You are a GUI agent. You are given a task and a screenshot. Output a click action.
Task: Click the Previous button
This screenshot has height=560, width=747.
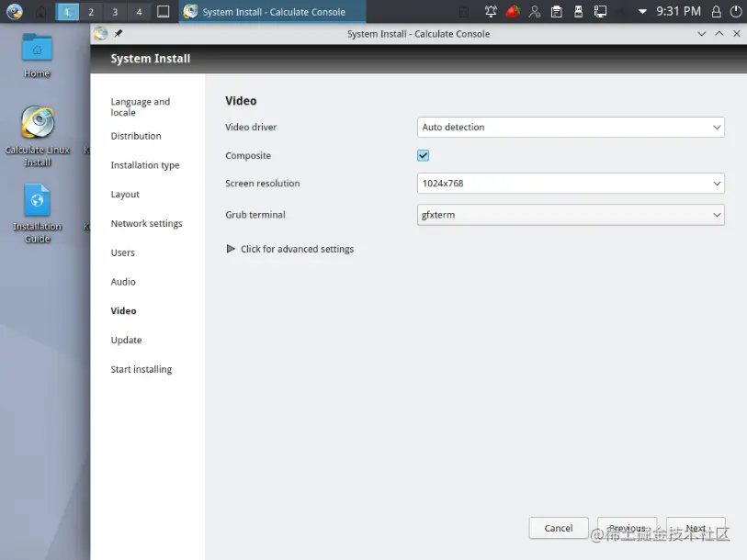[x=627, y=528]
